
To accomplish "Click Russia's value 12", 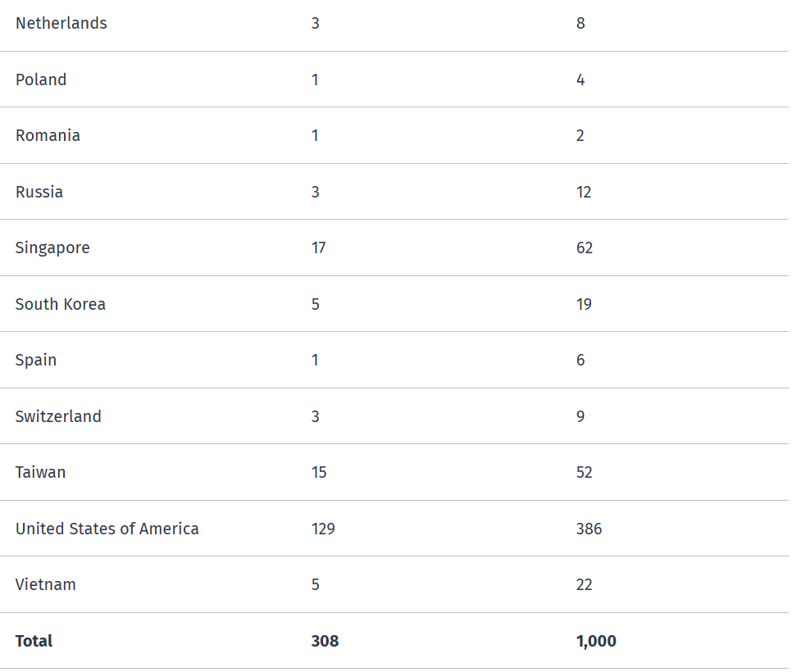I will coord(584,193).
